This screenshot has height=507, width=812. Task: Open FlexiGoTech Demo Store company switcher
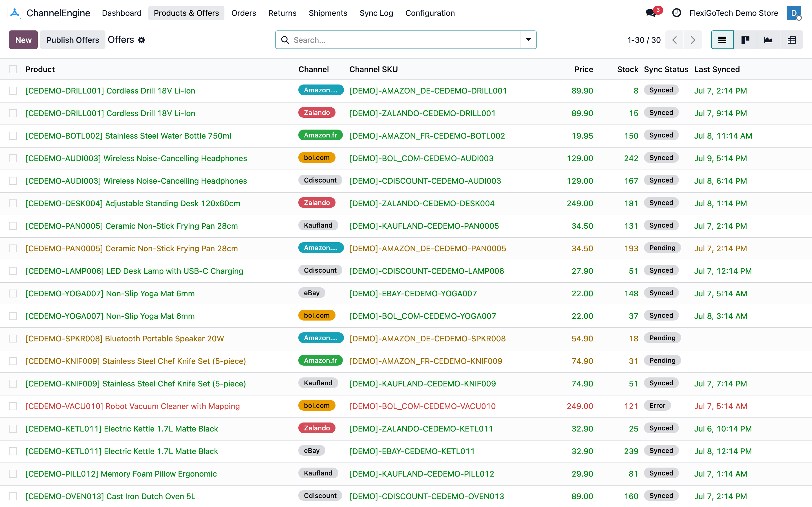734,13
